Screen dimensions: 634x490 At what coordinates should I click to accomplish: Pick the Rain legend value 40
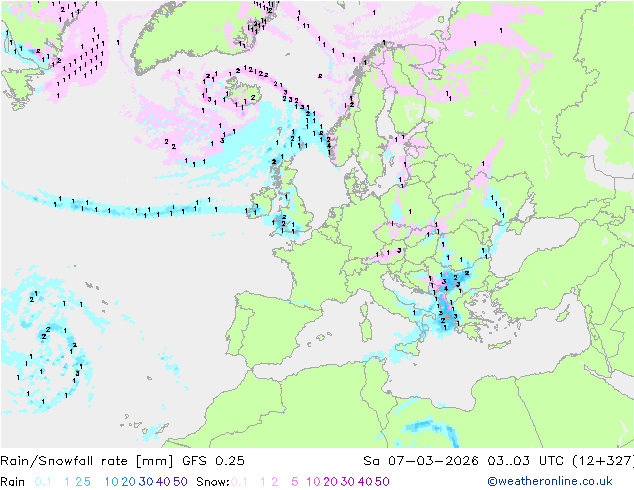pyautogui.click(x=163, y=482)
